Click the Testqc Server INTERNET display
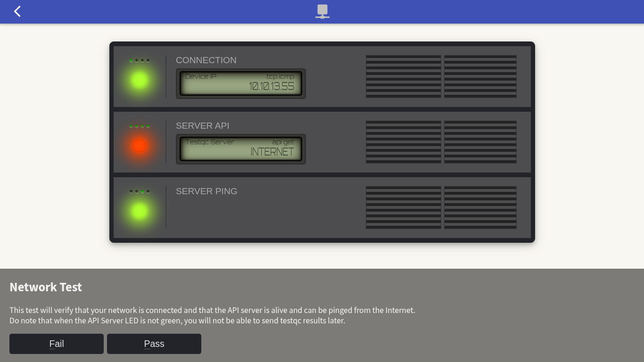Image resolution: width=644 pixels, height=362 pixels. pos(240,149)
